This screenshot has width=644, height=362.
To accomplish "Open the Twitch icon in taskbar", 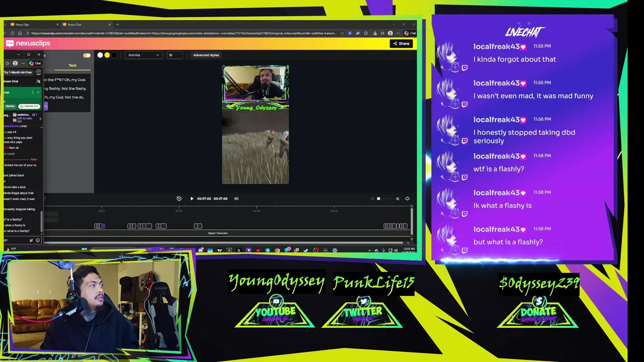I will coord(248,250).
